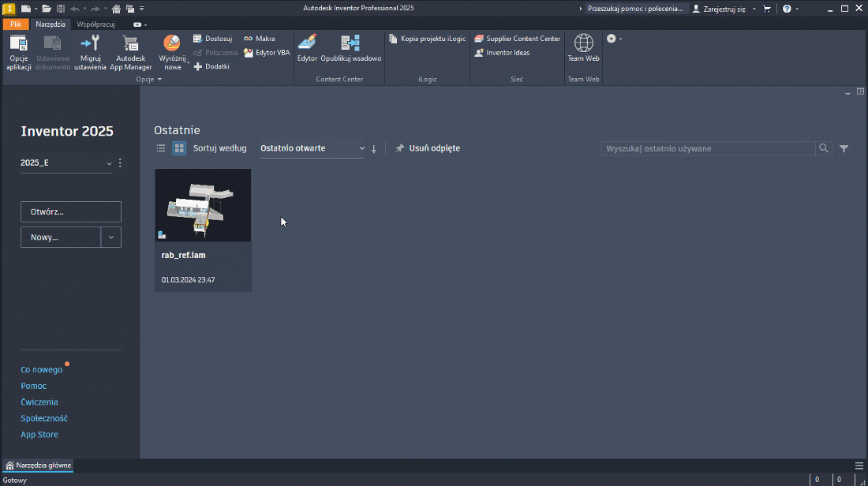Open project options three-dot menu
Viewport: 868px width, 486px height.
click(120, 163)
